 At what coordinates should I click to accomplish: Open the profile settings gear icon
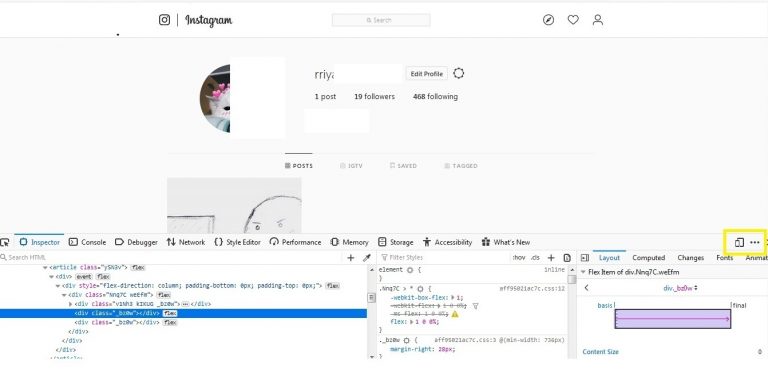458,73
